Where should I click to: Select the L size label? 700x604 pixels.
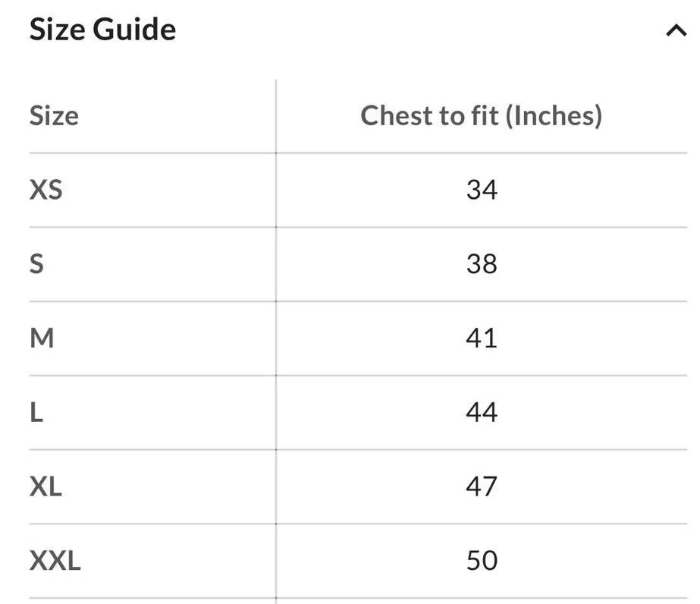point(36,412)
